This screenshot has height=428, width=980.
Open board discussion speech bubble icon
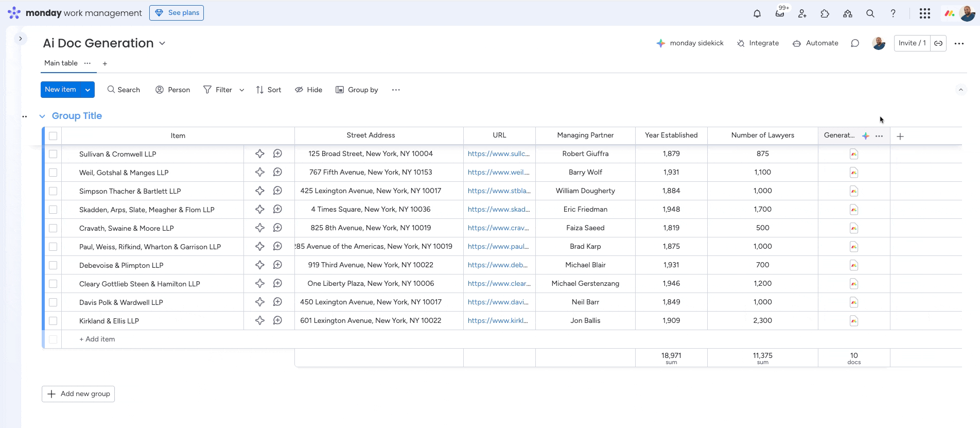pyautogui.click(x=855, y=43)
